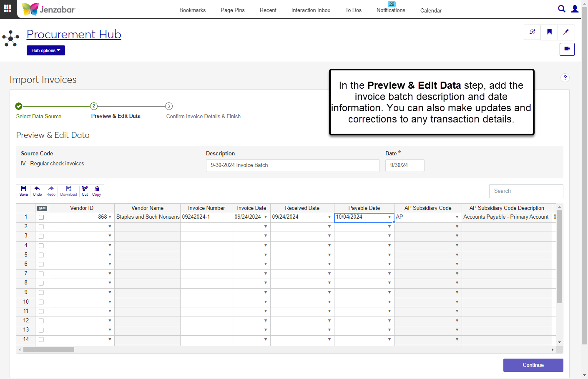588x379 pixels.
Task: Expand the Hub options dropdown
Action: pyautogui.click(x=46, y=50)
